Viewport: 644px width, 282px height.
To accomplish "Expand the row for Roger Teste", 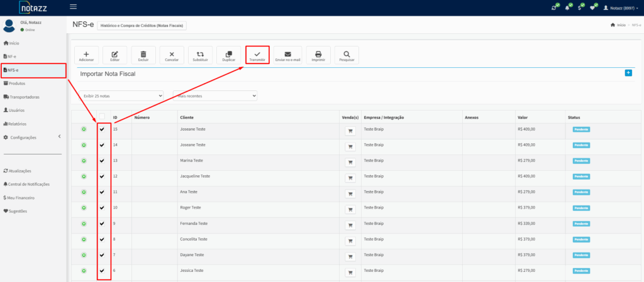I will pyautogui.click(x=84, y=208).
